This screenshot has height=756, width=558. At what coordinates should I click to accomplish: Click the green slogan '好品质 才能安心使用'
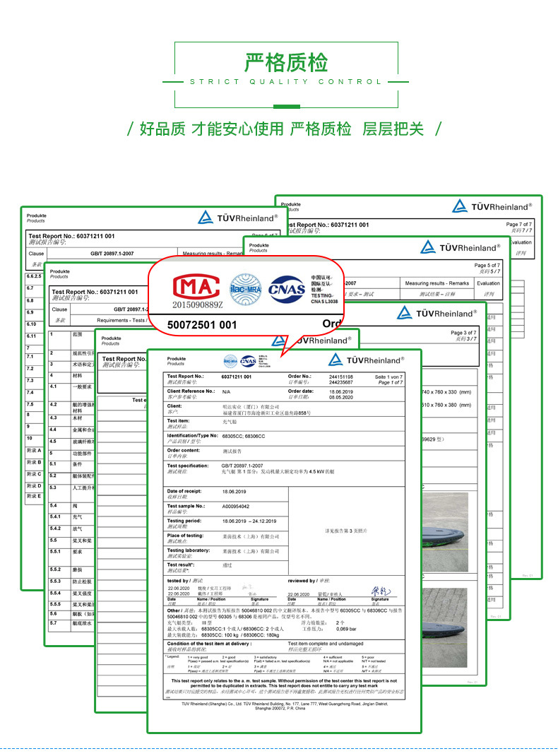click(211, 129)
